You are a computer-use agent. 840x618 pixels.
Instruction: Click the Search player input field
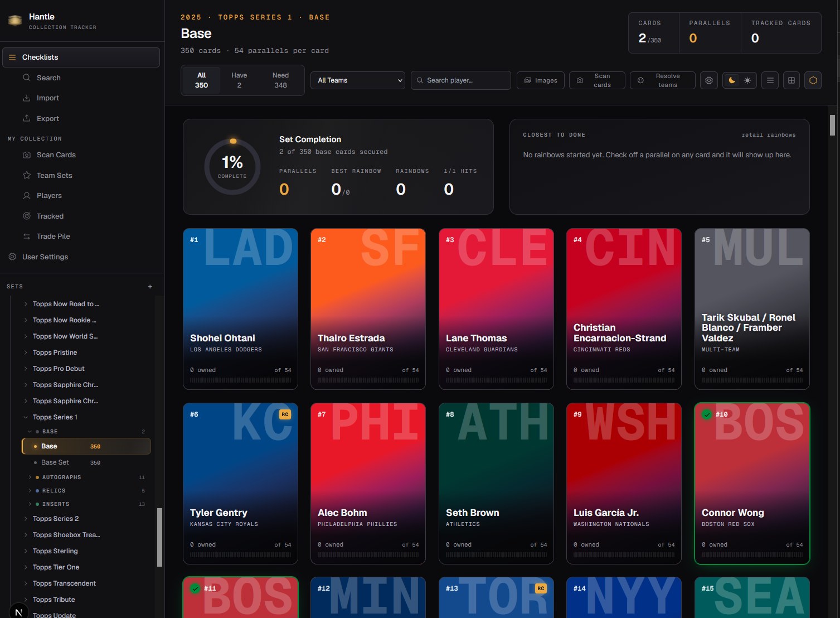click(461, 80)
